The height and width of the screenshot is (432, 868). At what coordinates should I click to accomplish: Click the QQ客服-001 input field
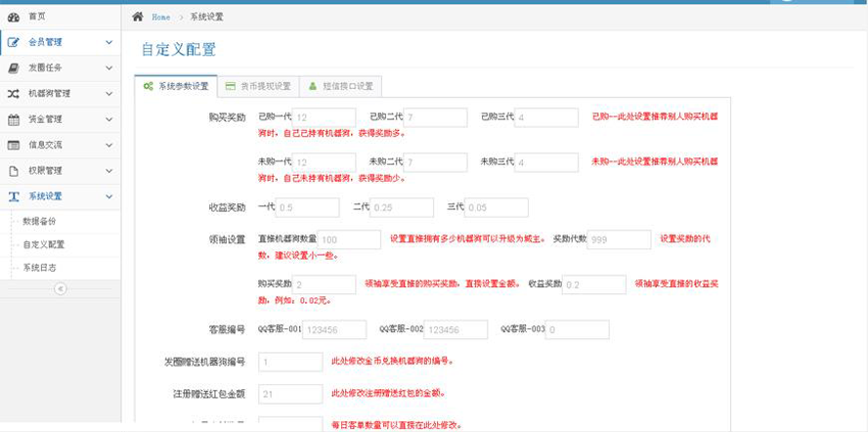pyautogui.click(x=334, y=329)
